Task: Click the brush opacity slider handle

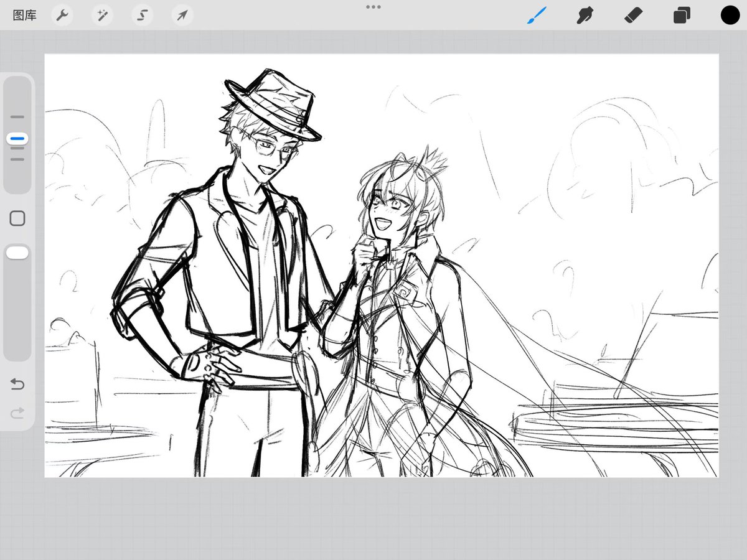Action: coord(17,252)
